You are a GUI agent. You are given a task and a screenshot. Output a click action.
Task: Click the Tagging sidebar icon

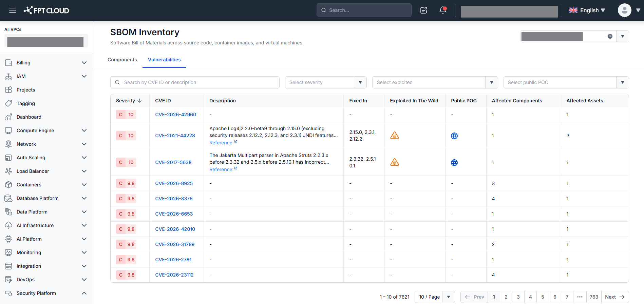[x=8, y=103]
